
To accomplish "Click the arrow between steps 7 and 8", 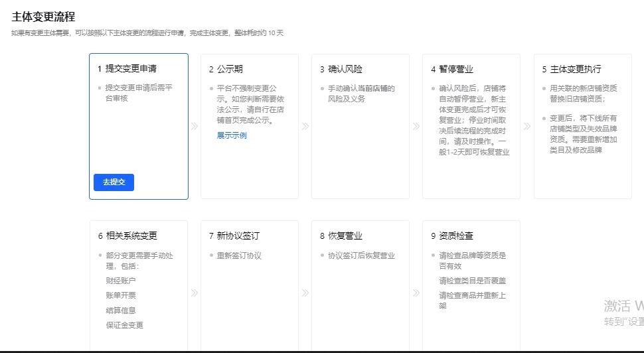I will pos(305,293).
